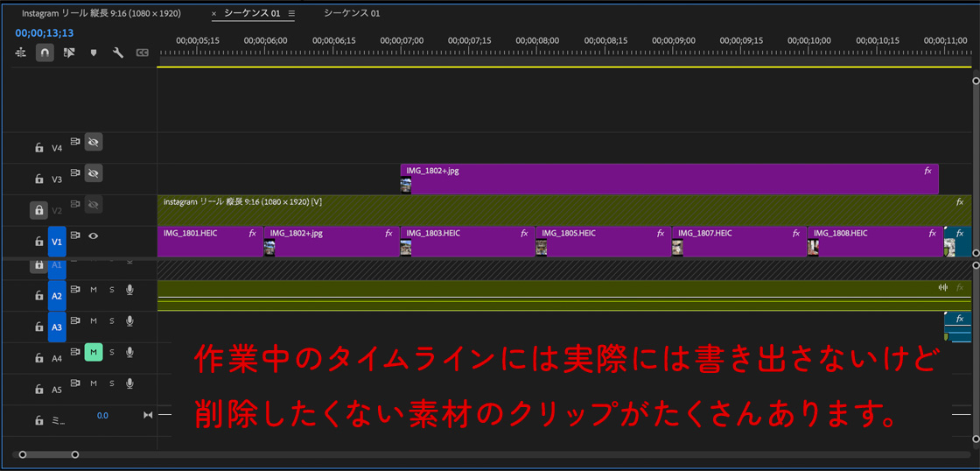Show hidden track V3 output
980x471 pixels.
click(93, 172)
